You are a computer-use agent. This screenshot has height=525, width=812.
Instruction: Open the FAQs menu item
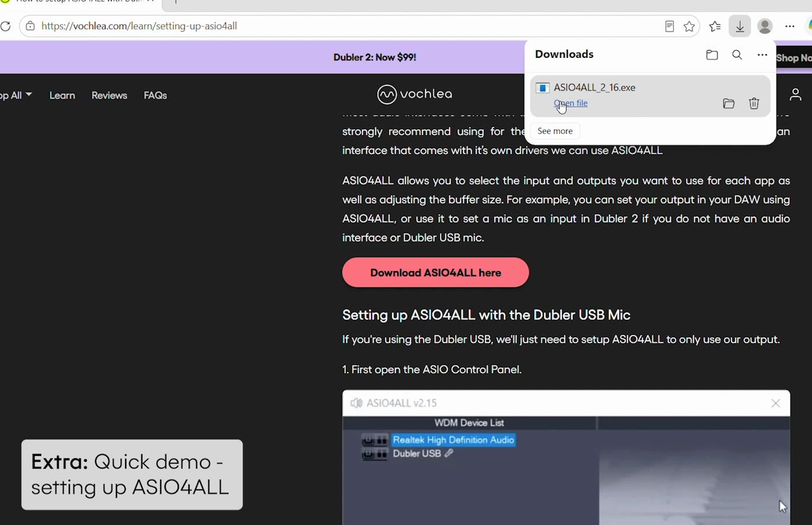click(155, 96)
